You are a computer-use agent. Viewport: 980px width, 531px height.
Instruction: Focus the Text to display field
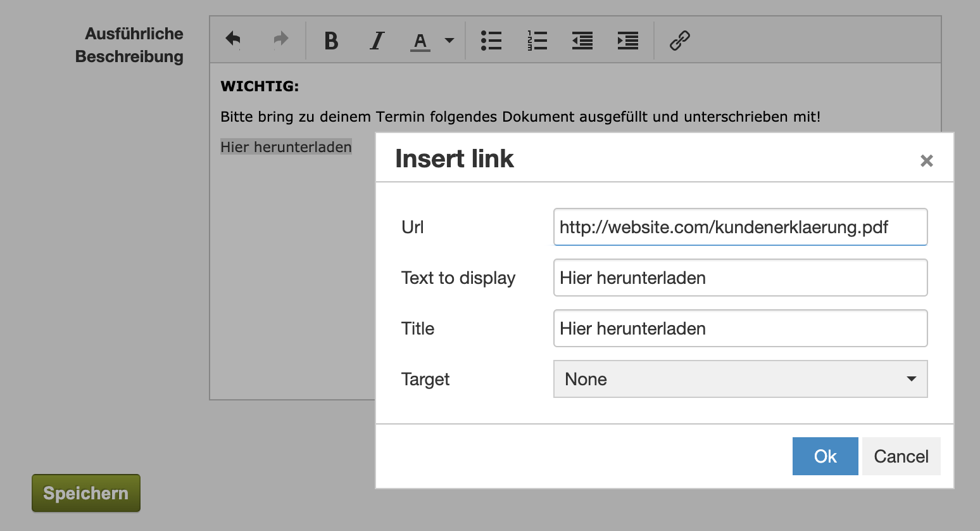(x=741, y=278)
